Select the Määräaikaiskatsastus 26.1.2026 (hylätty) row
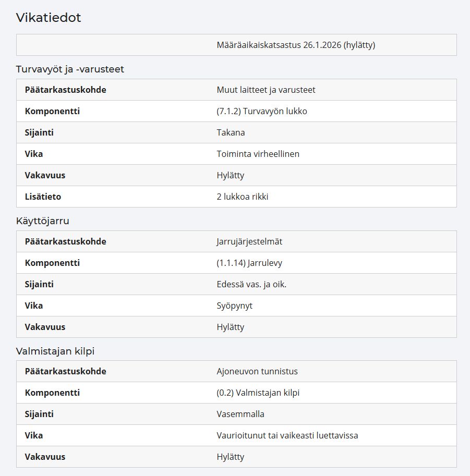The image size is (470, 476). [x=236, y=45]
